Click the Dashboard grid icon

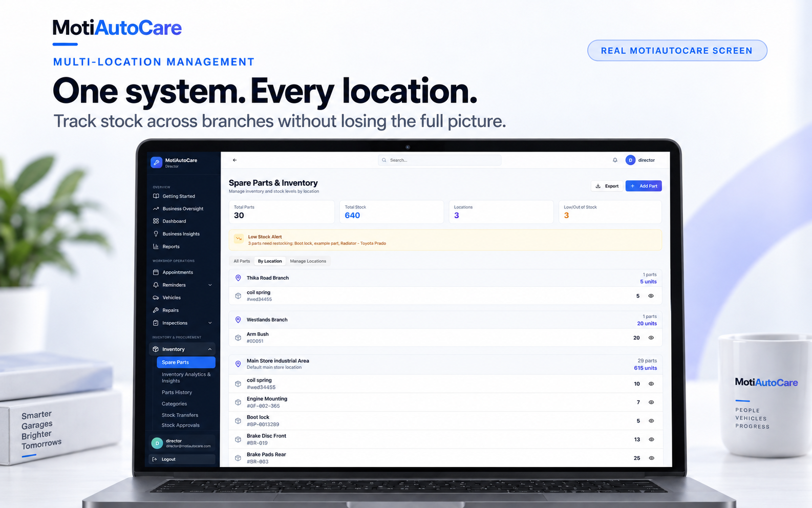click(x=156, y=221)
